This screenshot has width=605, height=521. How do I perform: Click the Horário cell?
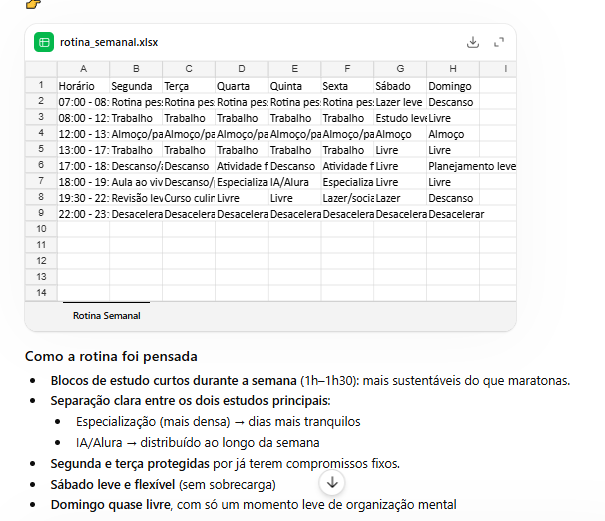click(83, 86)
